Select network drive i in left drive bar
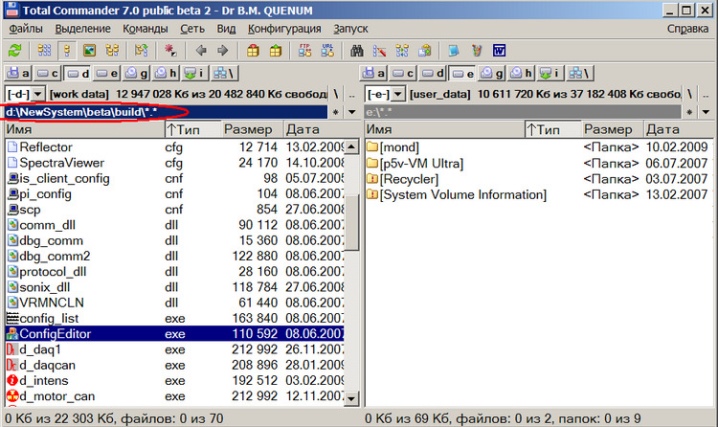Image resolution: width=718 pixels, height=427 pixels. point(195,73)
